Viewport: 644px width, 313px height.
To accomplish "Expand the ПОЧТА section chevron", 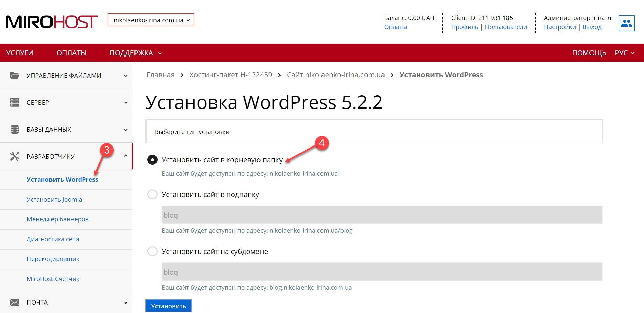I will click(x=126, y=302).
